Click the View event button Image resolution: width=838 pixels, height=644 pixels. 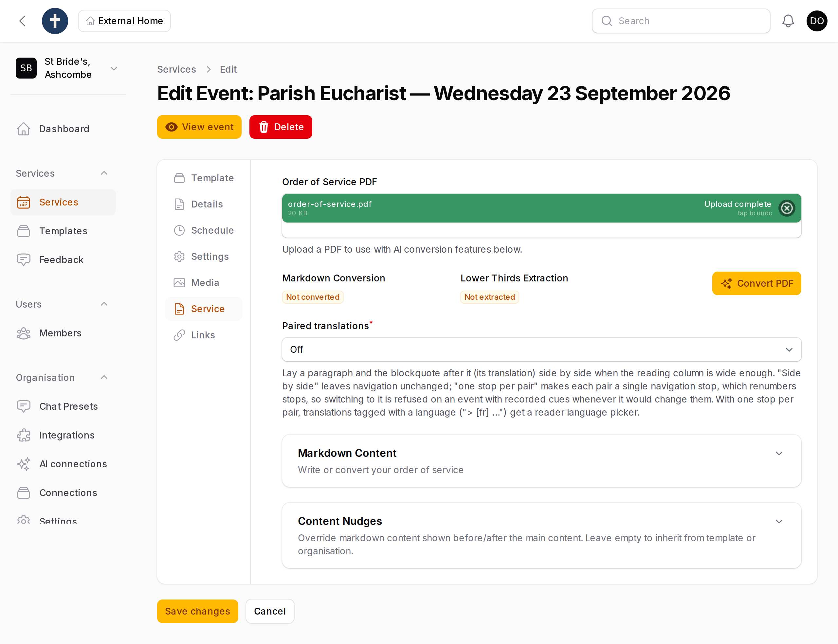(x=199, y=127)
